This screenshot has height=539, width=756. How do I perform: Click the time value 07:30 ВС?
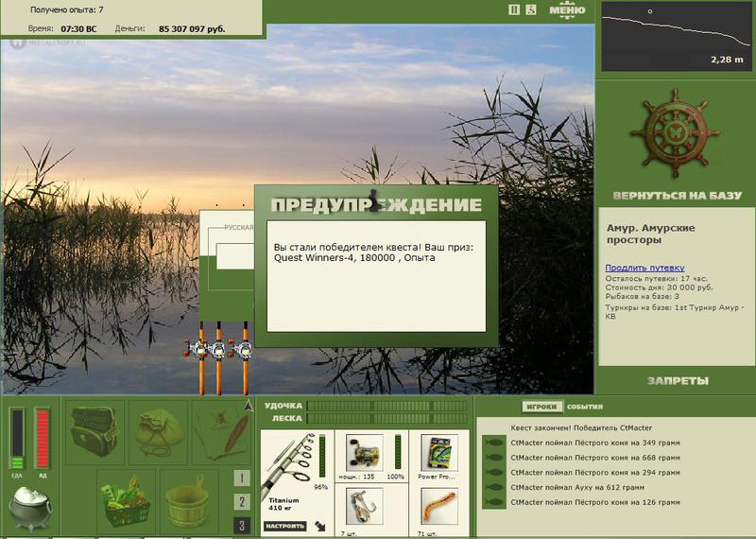pyautogui.click(x=78, y=29)
